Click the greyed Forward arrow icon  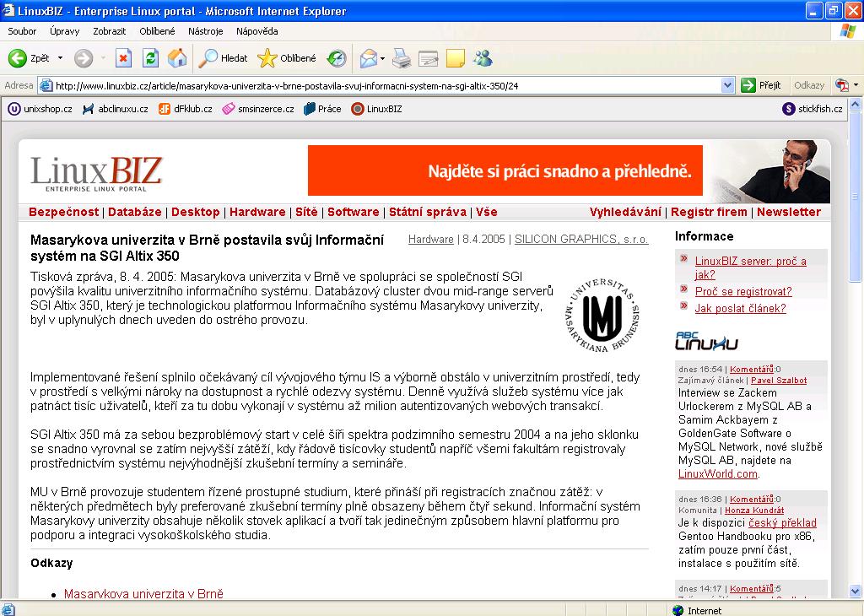tap(84, 58)
